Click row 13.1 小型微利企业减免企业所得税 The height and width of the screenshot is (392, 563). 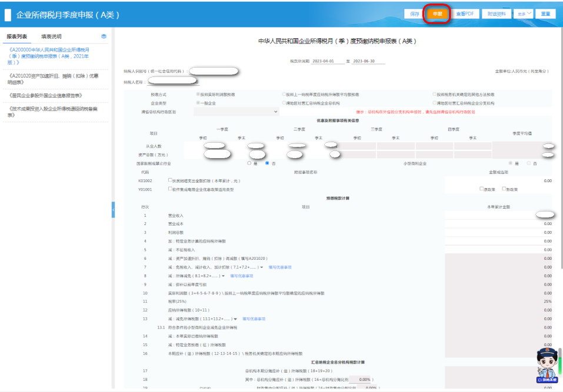202,327
